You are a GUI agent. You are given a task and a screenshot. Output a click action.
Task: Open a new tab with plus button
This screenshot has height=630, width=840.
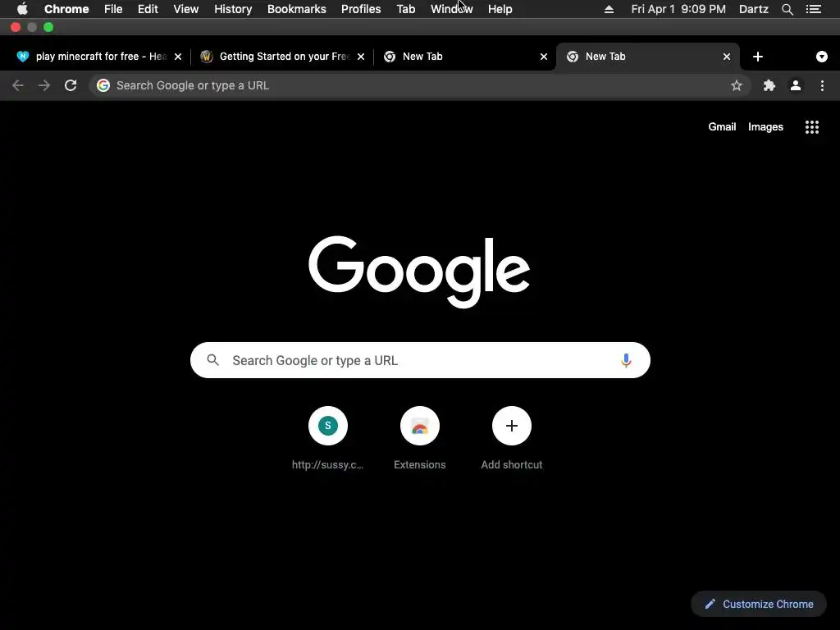[x=757, y=57]
